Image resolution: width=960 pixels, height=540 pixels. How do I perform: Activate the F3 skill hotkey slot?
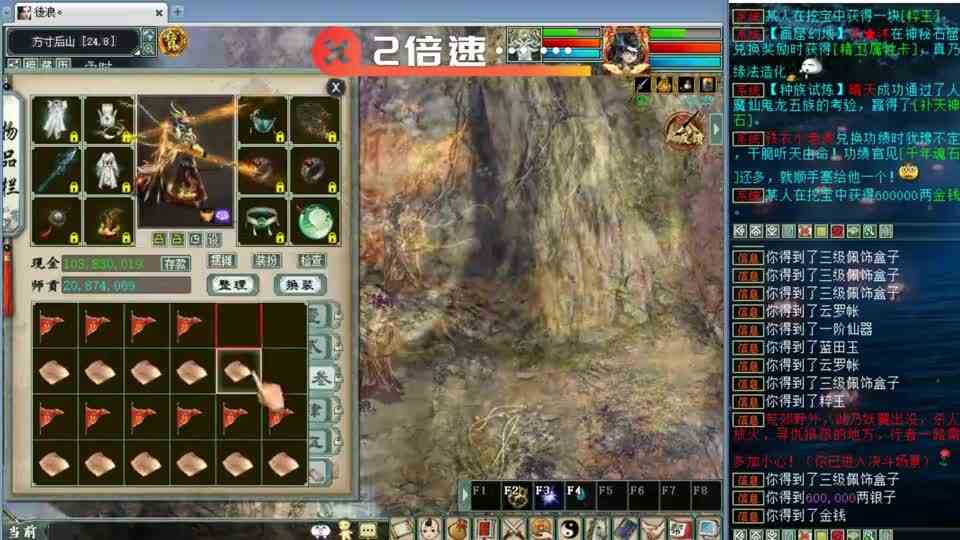(546, 493)
